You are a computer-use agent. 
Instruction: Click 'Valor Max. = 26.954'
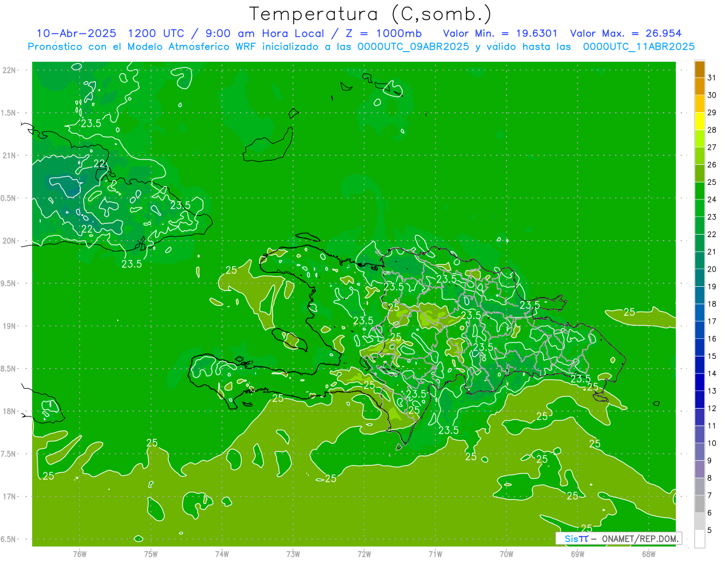[x=625, y=33]
